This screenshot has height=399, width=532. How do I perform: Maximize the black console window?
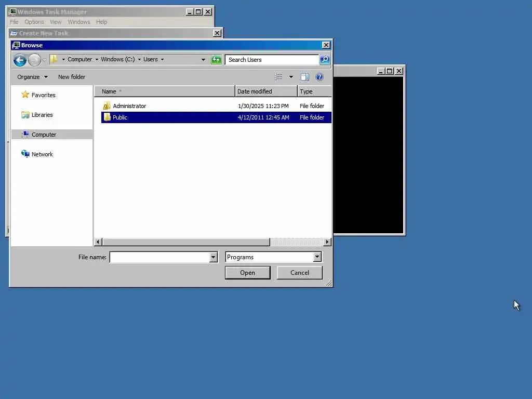coord(390,71)
